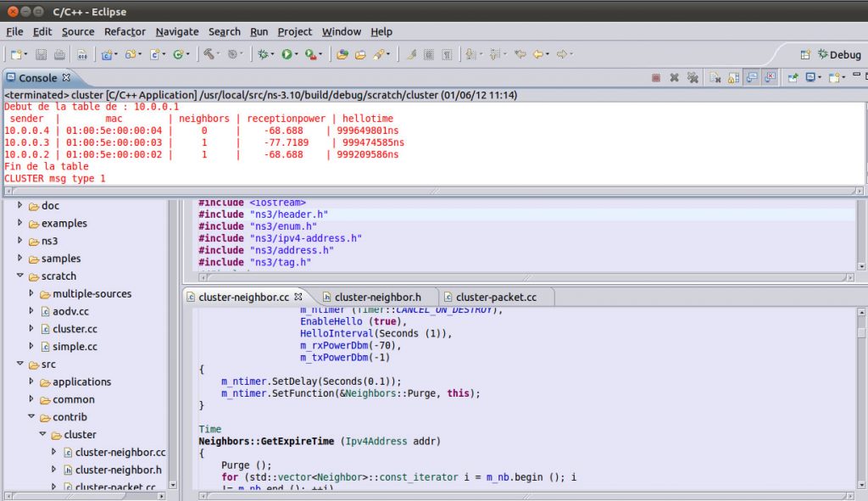Toggle Show Whitespace Characters icon

pos(448,54)
